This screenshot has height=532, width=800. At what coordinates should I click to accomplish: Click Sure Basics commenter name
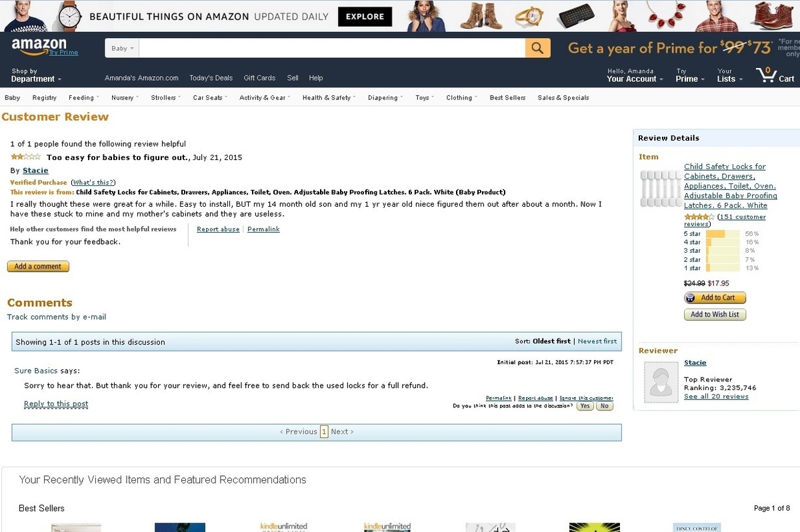36,371
